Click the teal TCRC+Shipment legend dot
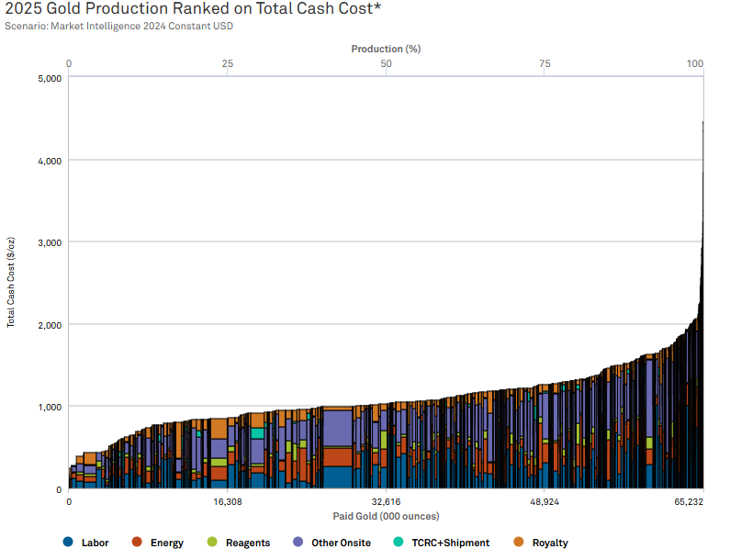730x560 pixels. 397,543
